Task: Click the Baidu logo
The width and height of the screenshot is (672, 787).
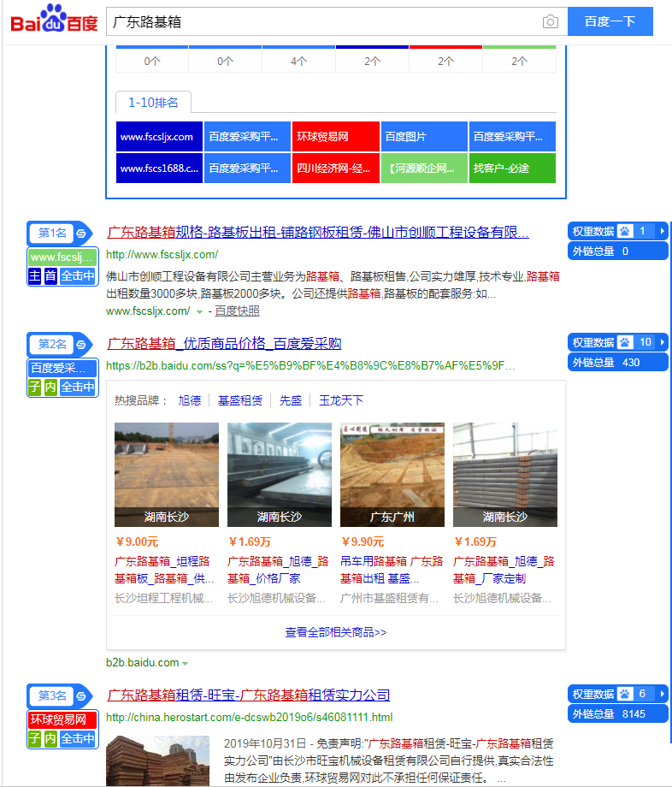Action: click(54, 19)
